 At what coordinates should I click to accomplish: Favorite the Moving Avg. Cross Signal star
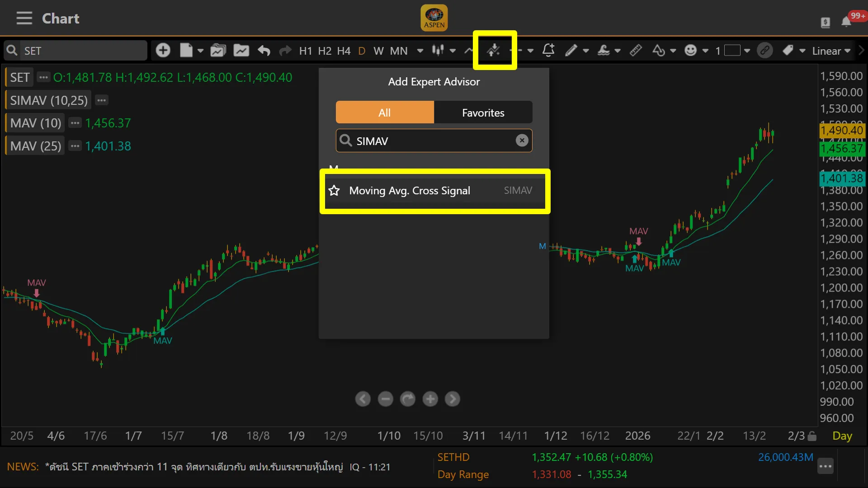pos(334,191)
